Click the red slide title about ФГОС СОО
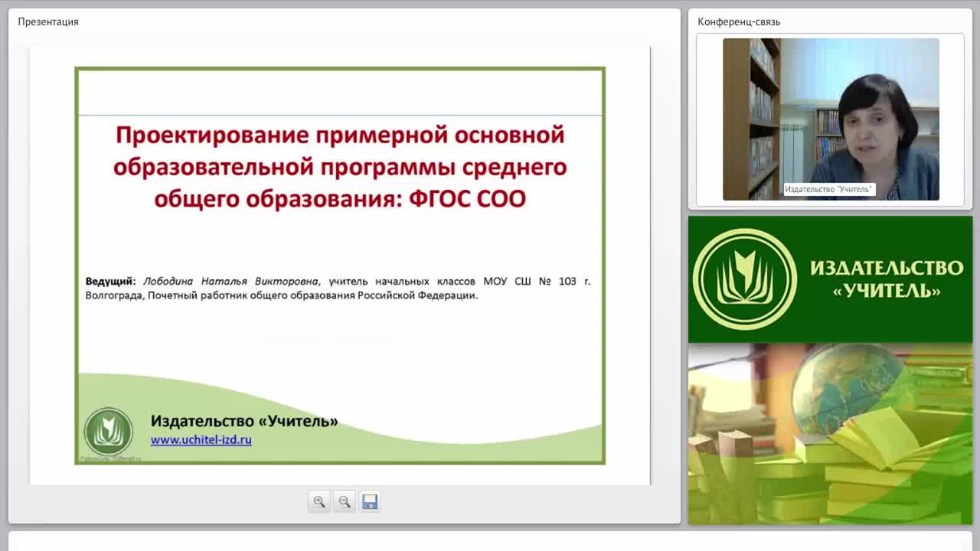Viewport: 980px width, 551px height. [x=340, y=166]
